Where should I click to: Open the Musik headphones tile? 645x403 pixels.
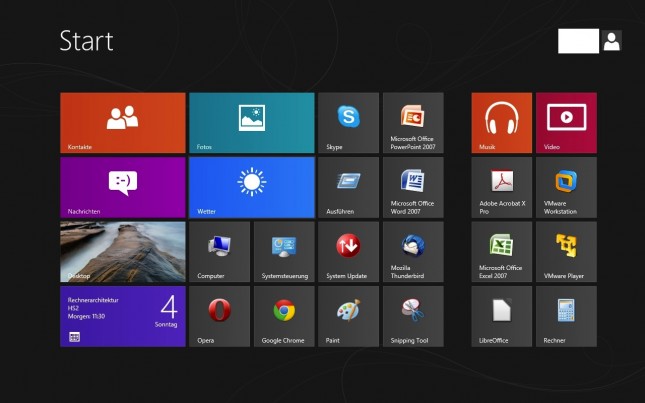coord(501,123)
